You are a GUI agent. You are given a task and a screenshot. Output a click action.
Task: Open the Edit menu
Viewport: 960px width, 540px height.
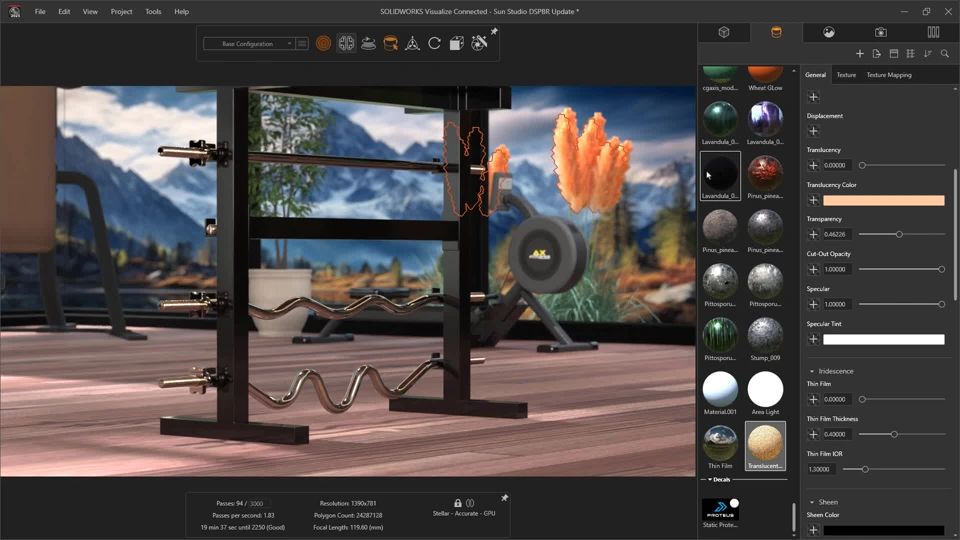[x=64, y=12]
